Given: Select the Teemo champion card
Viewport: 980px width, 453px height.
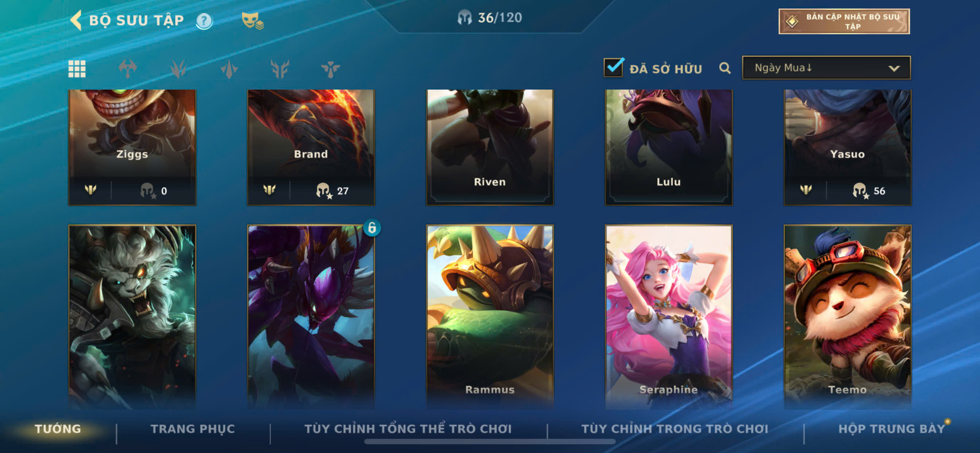Looking at the screenshot, I should click(847, 317).
